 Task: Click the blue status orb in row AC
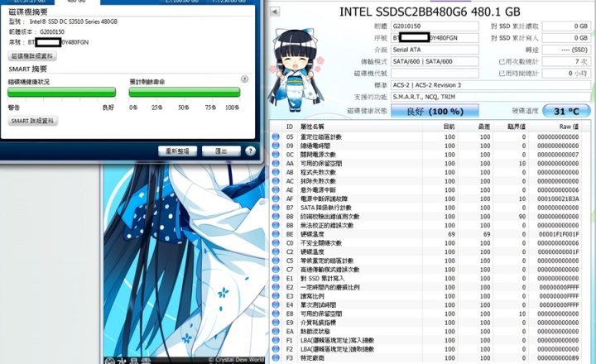(x=276, y=181)
